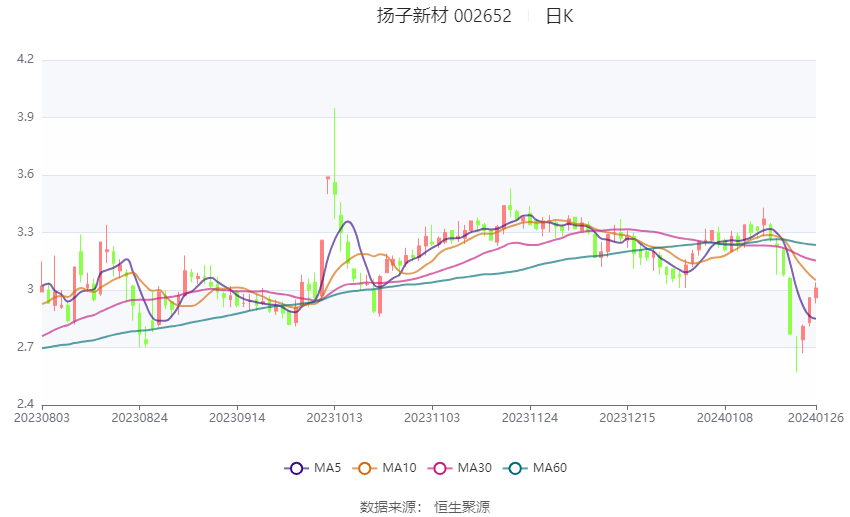Toggle the MA60 legend entry
Screen dimensions: 850x517
[535, 468]
